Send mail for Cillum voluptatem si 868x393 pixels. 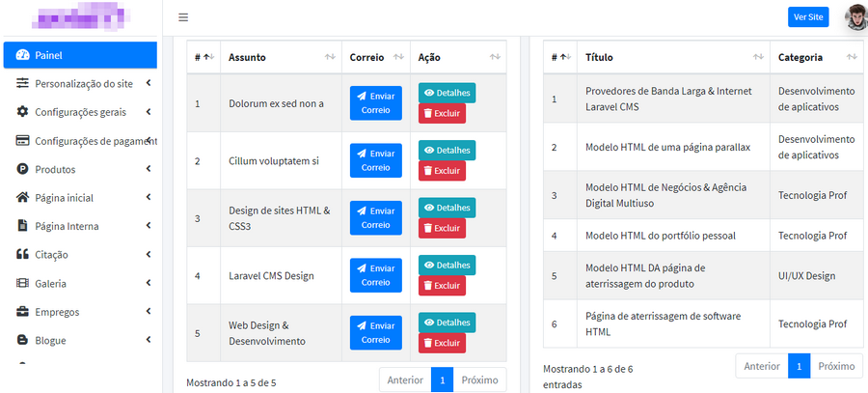(x=376, y=160)
